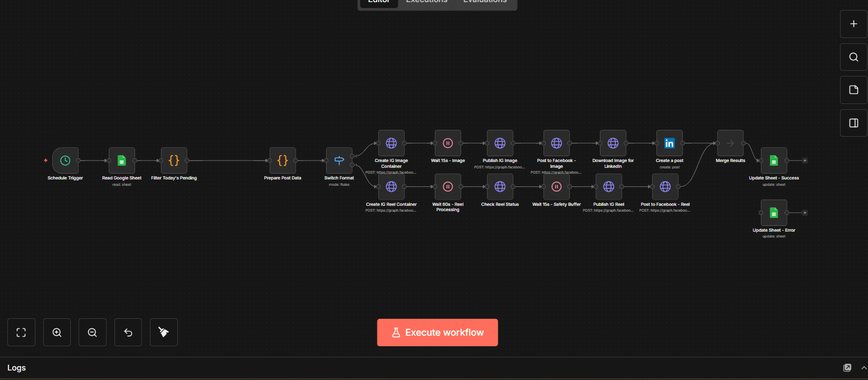Viewport: 868px width, 380px height.
Task: Click the 'Merge Results' label
Action: point(730,160)
